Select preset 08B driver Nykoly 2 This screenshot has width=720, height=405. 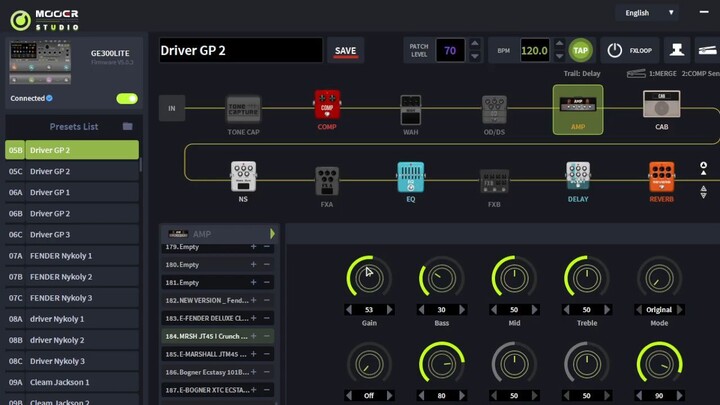click(x=72, y=340)
